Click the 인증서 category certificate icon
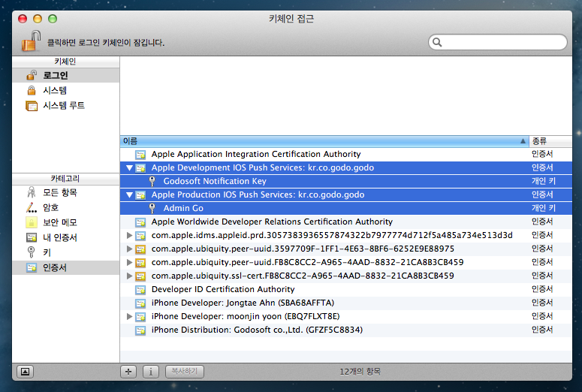Screen dimensions: 582x392 tap(32, 267)
